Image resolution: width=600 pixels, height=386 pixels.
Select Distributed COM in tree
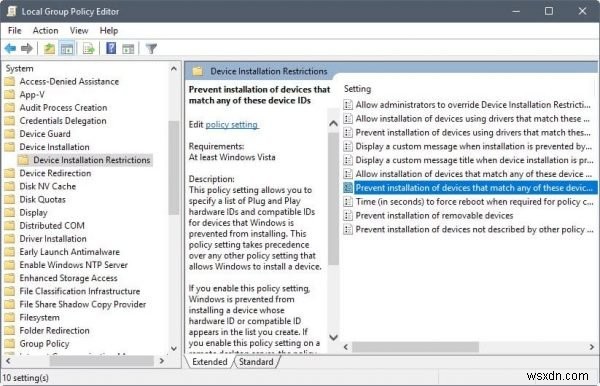52,225
